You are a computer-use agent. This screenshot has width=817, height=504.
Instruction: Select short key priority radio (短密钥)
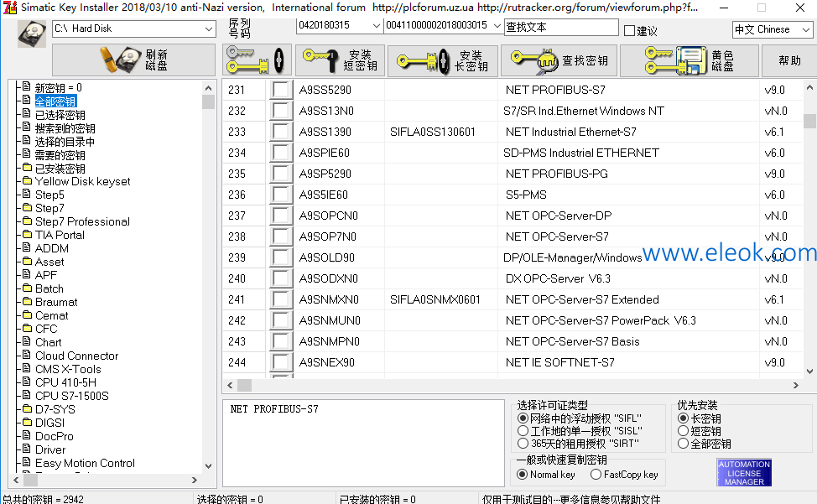pos(683,430)
